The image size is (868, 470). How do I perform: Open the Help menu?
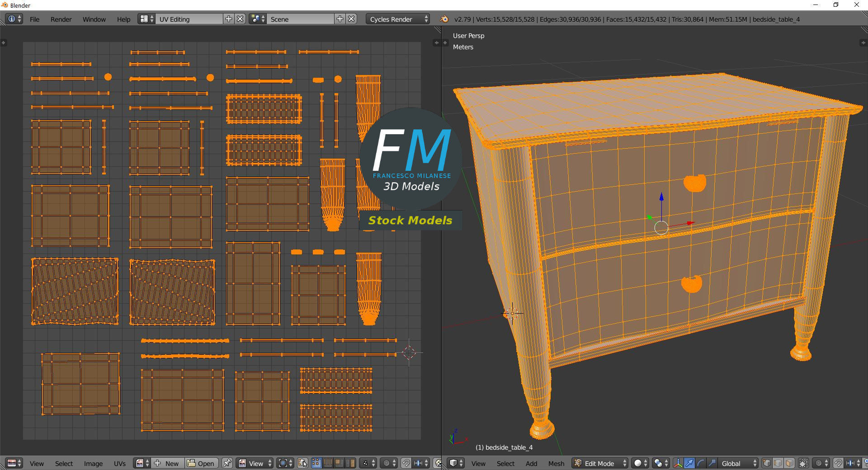[123, 19]
